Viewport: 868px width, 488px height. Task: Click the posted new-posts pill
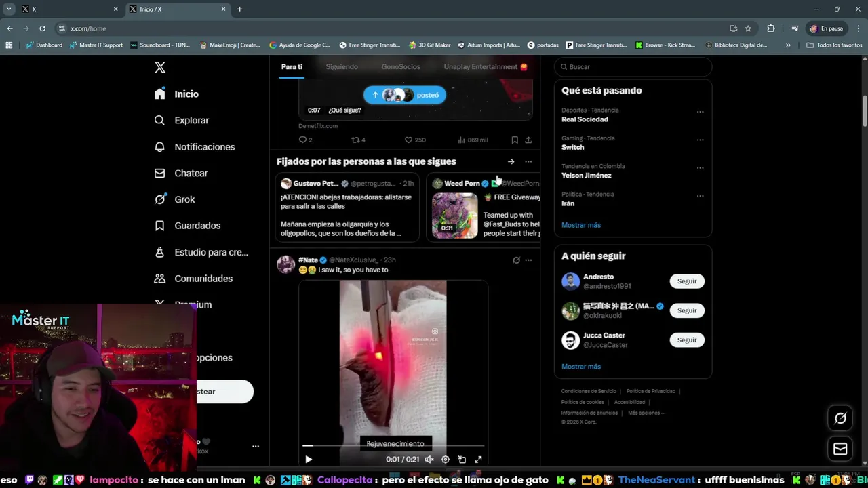pos(405,95)
